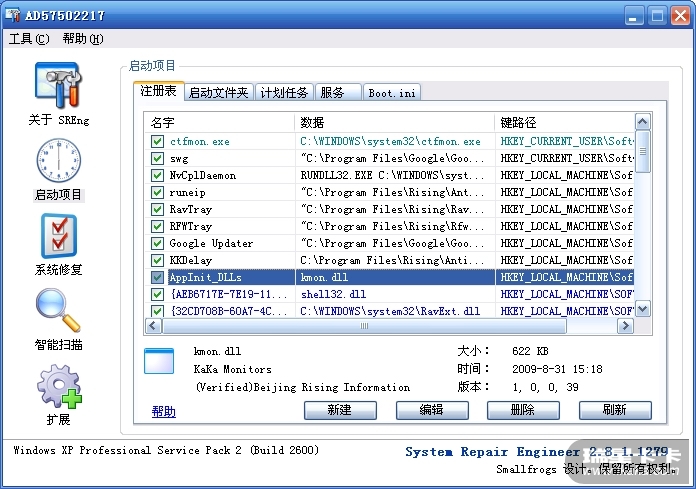Image resolution: width=696 pixels, height=489 pixels.
Task: Open the 系统修复 checklist icon
Action: 58,237
